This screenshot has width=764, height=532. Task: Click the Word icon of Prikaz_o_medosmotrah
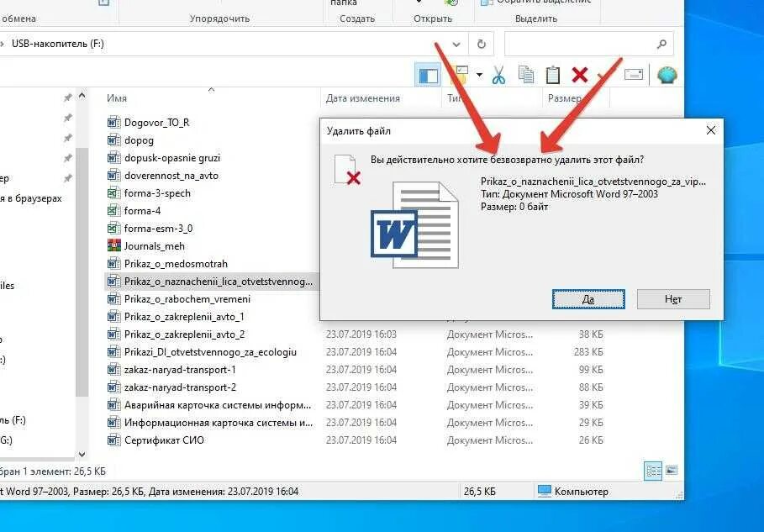pyautogui.click(x=113, y=264)
